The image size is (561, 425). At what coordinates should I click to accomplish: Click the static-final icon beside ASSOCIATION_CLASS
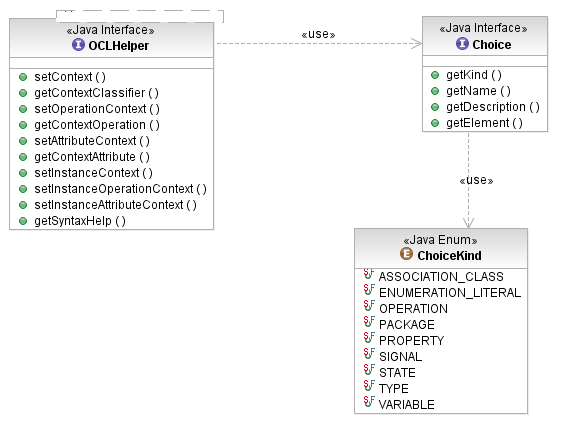point(369,275)
